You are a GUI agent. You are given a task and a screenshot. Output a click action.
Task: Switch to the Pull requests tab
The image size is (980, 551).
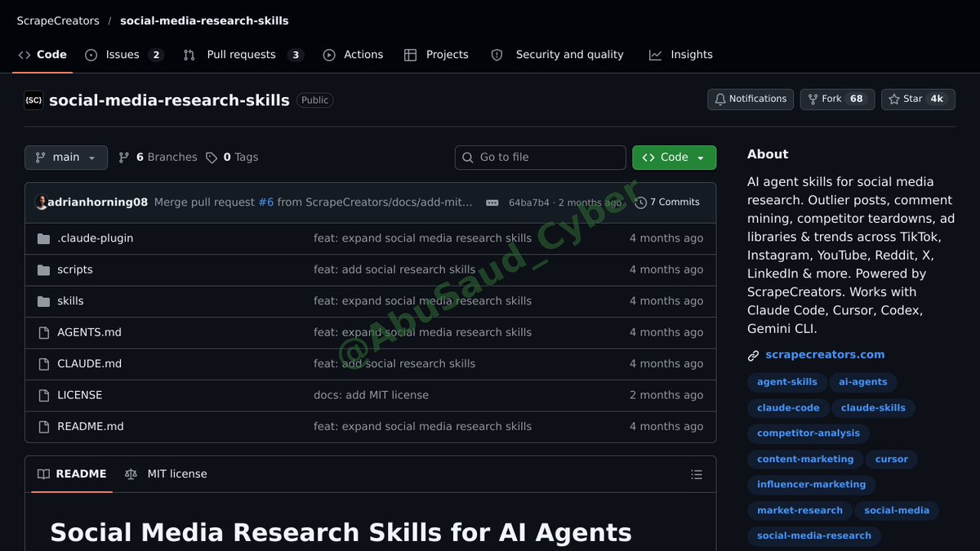[x=243, y=55]
